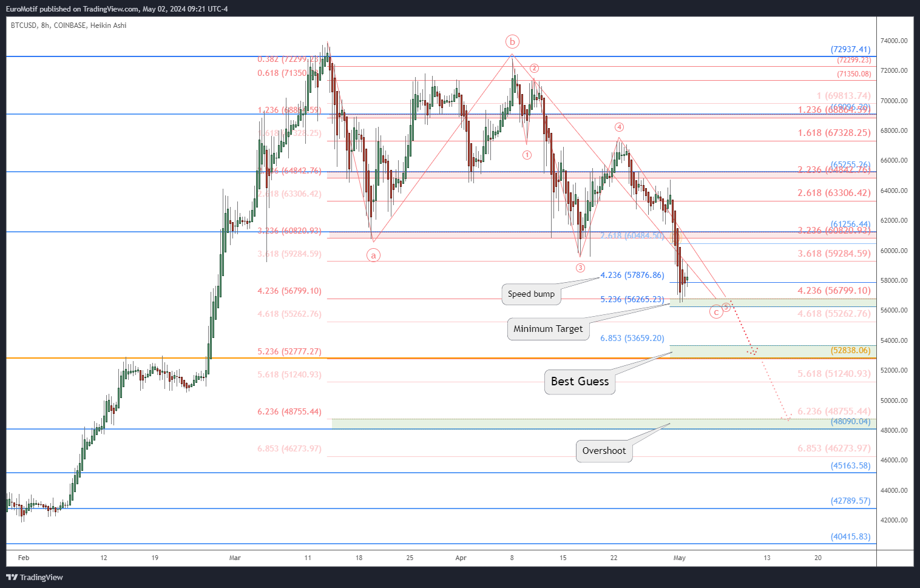Click the (48090.04) right-side label
The height and width of the screenshot is (588, 920).
click(850, 421)
